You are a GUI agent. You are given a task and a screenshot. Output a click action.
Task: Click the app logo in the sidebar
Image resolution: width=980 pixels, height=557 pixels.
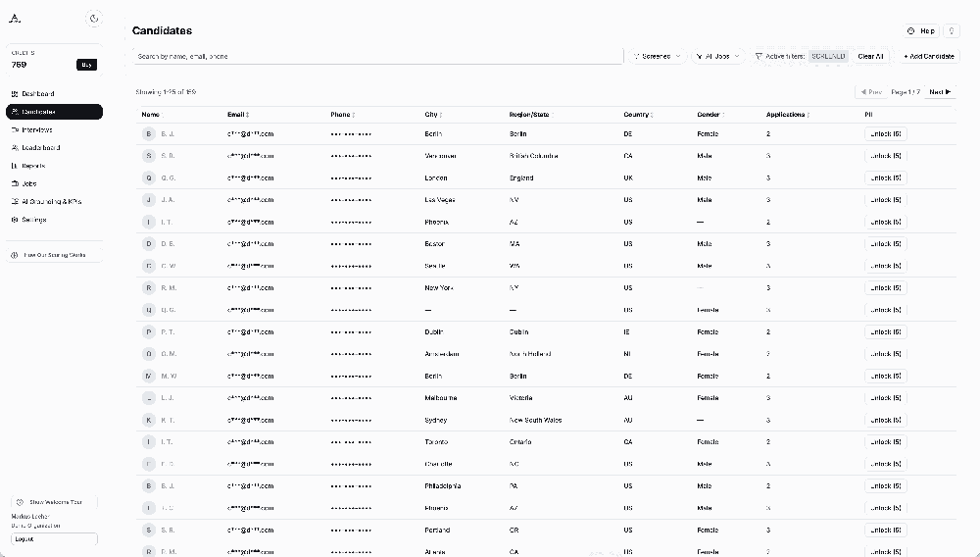(x=15, y=18)
